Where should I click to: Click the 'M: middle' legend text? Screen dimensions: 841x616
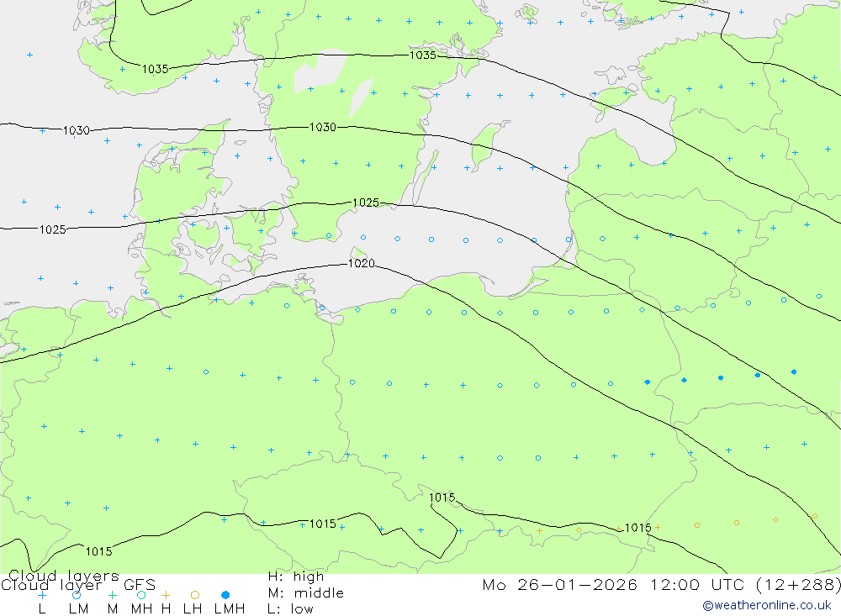tap(306, 593)
